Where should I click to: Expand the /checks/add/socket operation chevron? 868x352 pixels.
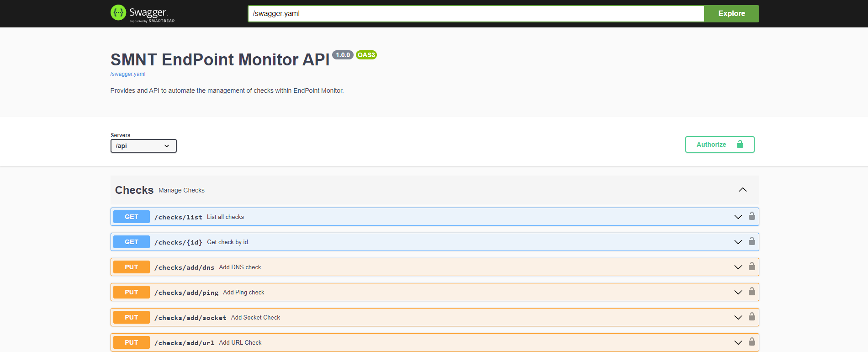coord(738,317)
